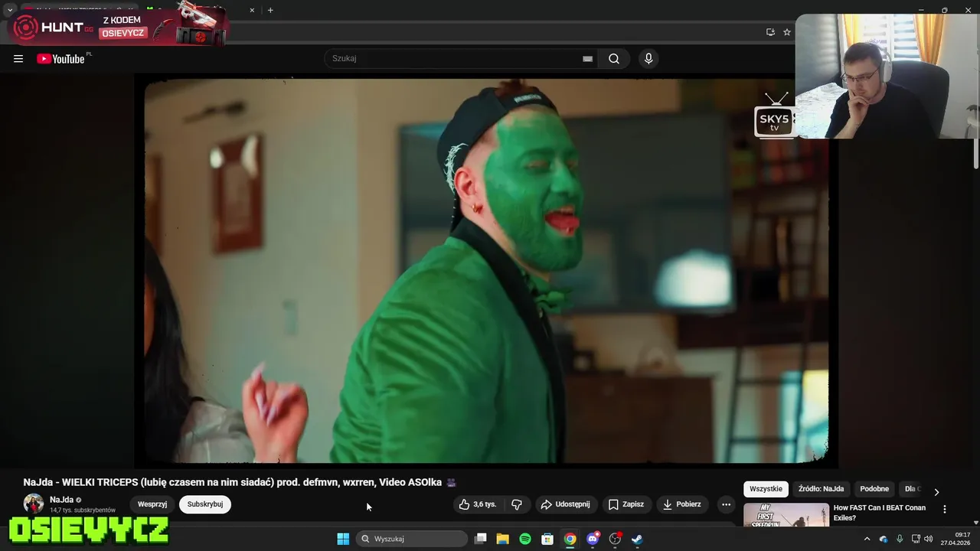The image size is (980, 551).
Task: Click the microphone tray icon
Action: click(900, 539)
